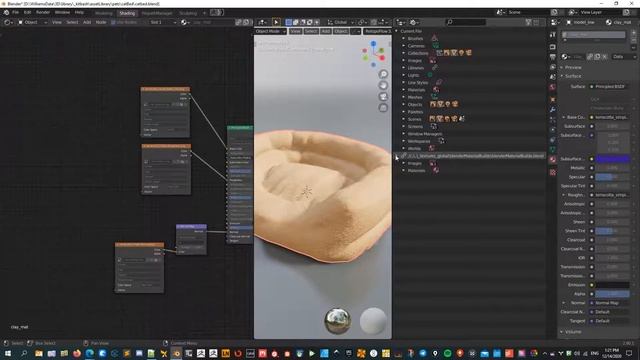The image size is (640, 360).
Task: Click the black Emission color swatch
Action: coord(613,285)
